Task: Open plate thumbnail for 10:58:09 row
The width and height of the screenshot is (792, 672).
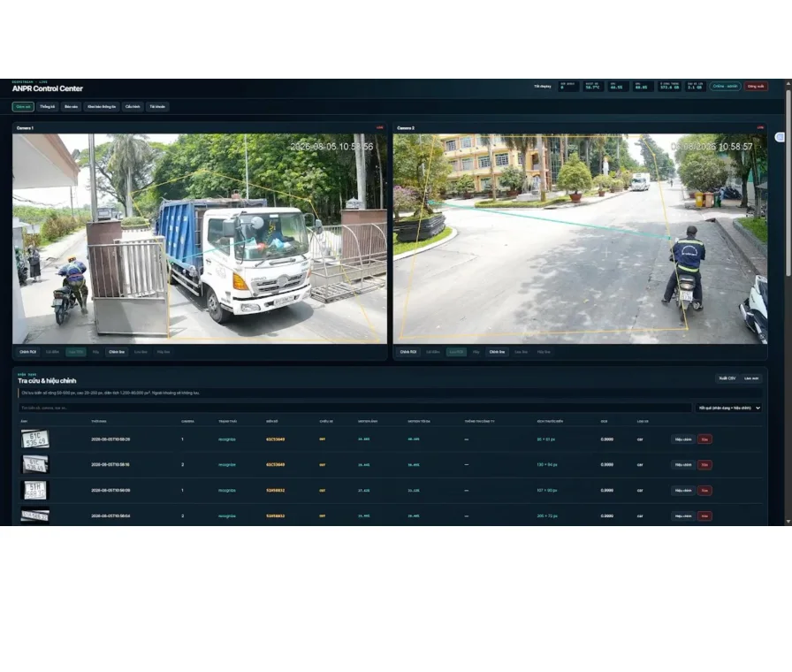Action: tap(34, 490)
